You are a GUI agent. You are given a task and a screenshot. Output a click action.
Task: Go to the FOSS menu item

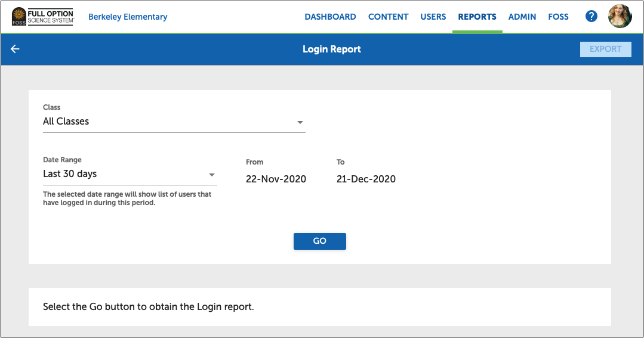558,17
